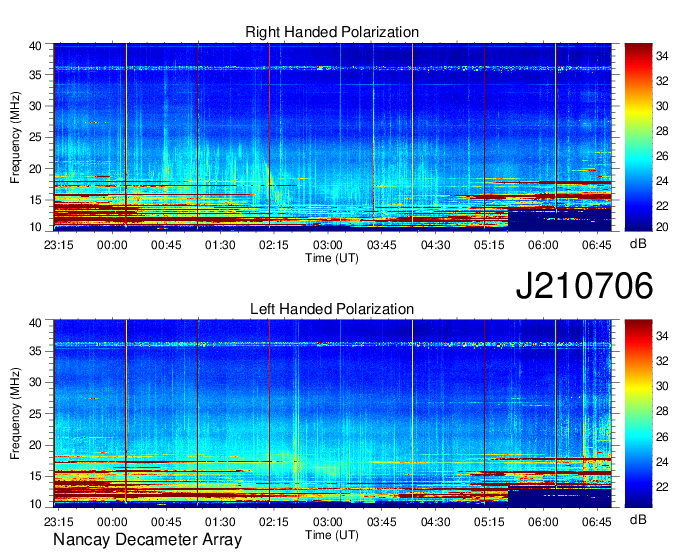This screenshot has height=552, width=680.
Task: Click the 25 MHz tick on Left Handed plot
Action: click(x=35, y=414)
